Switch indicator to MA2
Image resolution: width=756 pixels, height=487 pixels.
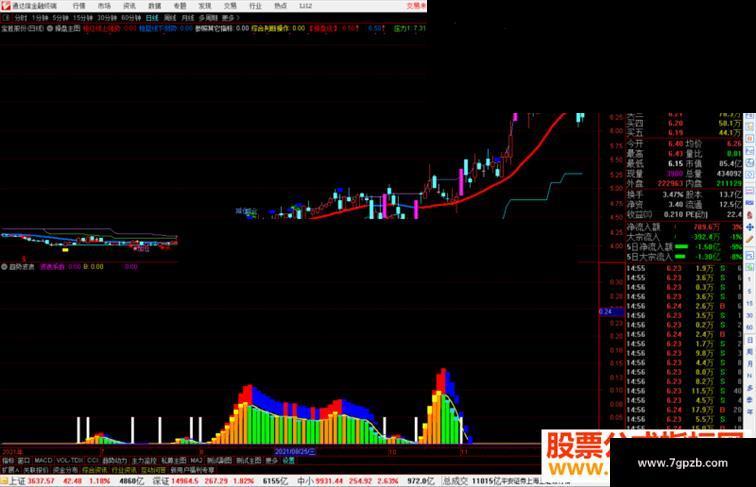[196, 461]
